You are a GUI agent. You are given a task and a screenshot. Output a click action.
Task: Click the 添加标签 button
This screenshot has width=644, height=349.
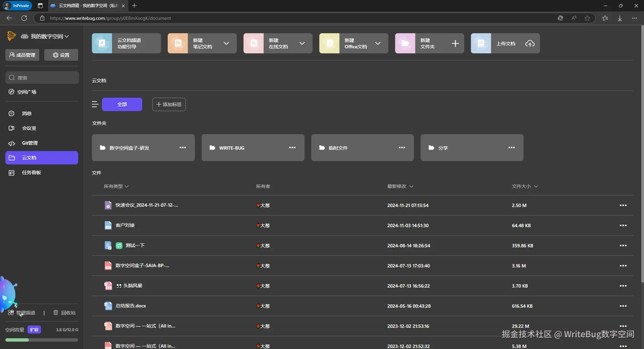pyautogui.click(x=169, y=104)
